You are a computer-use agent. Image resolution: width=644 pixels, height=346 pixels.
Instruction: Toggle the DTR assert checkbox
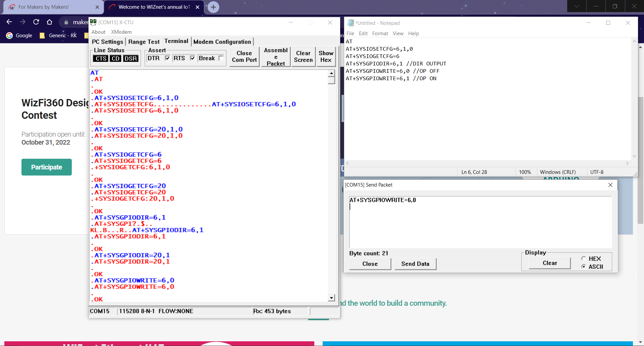pos(167,58)
